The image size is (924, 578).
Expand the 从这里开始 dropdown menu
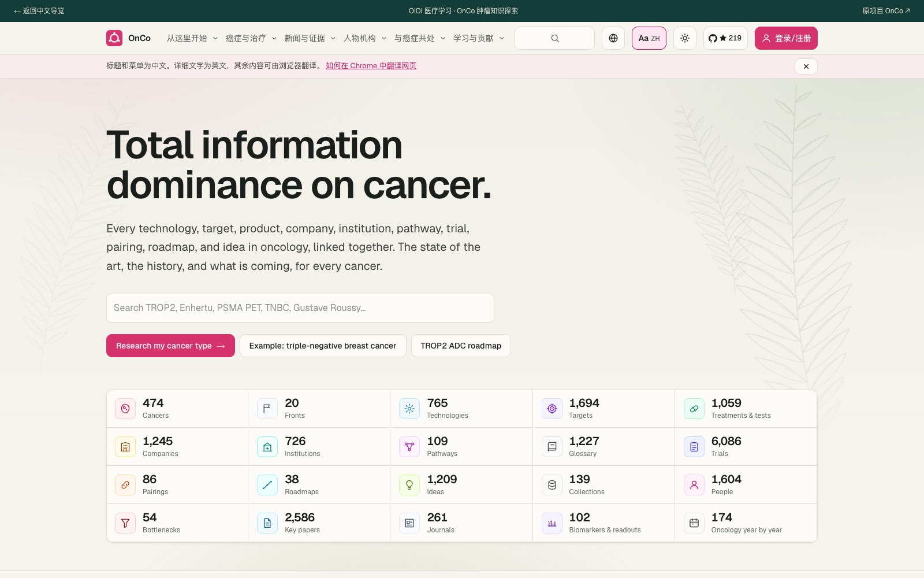192,38
